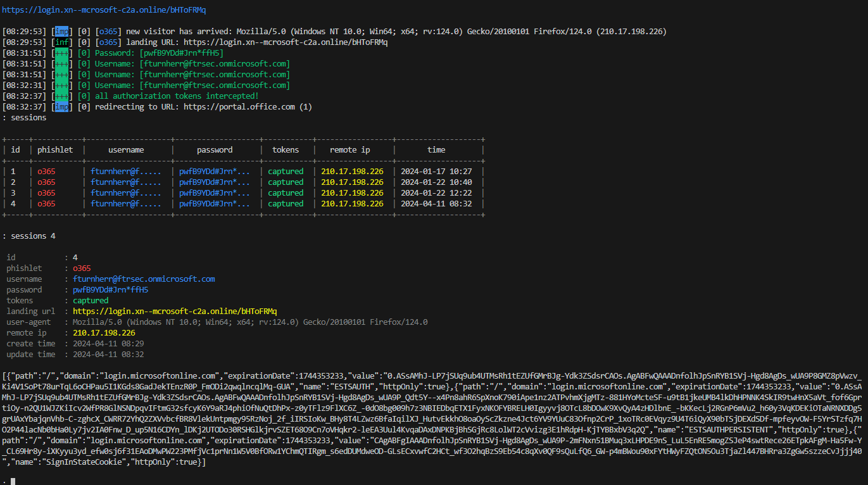Click the password value in session details
Screen dimensions: 868x485
coord(110,290)
